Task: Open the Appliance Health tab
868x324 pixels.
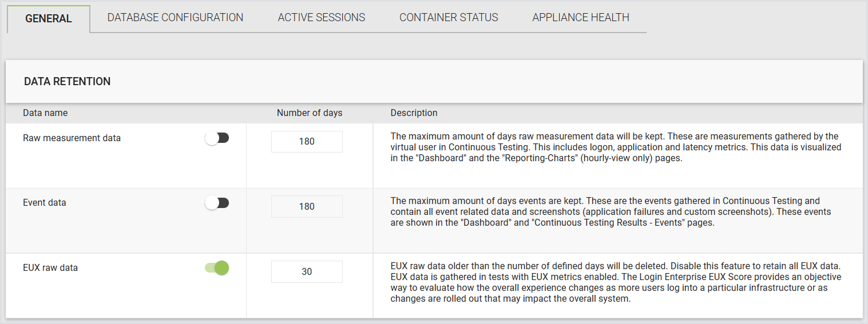Action: (x=581, y=18)
